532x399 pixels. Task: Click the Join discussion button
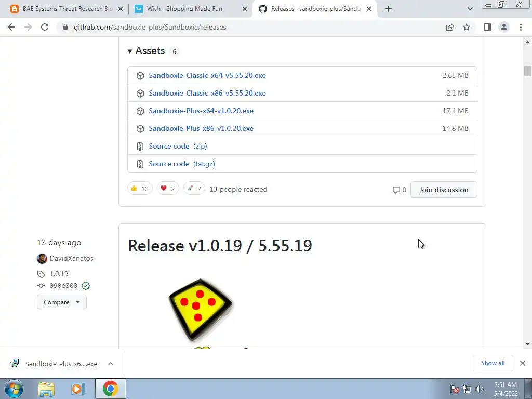coord(444,190)
